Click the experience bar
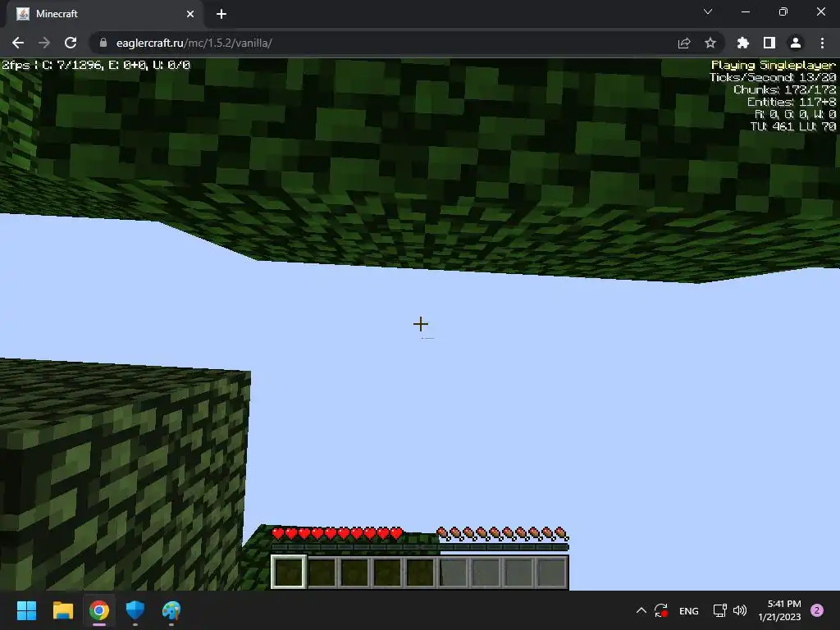 [x=420, y=547]
